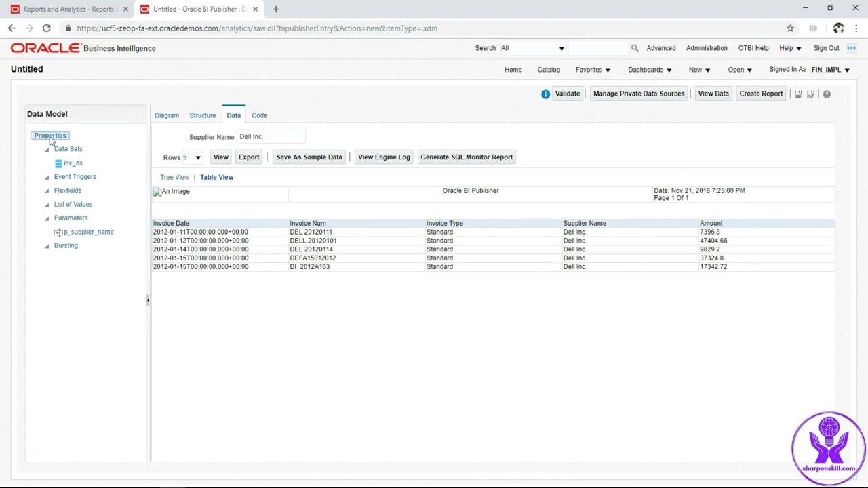Open the Rows count dropdown
Image resolution: width=868 pixels, height=488 pixels.
[x=192, y=157]
